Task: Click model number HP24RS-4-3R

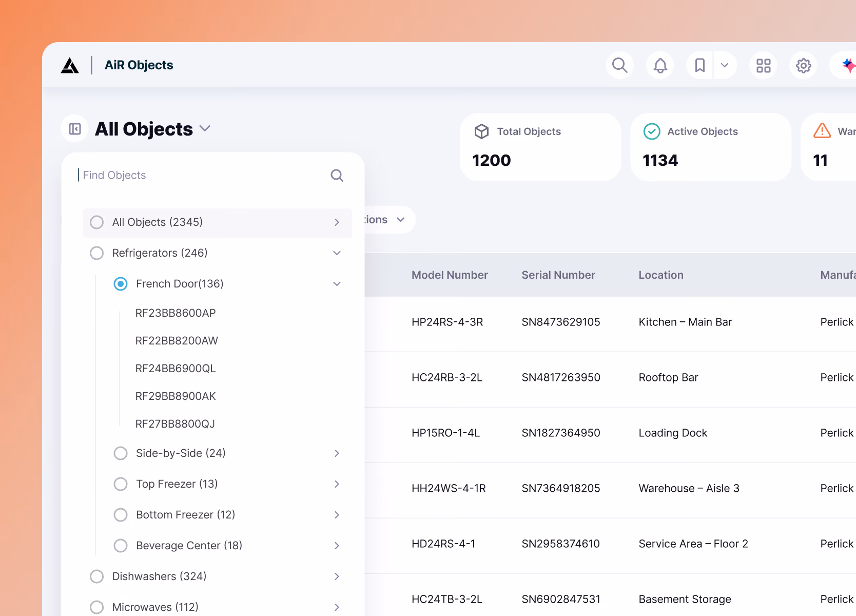Action: [448, 322]
